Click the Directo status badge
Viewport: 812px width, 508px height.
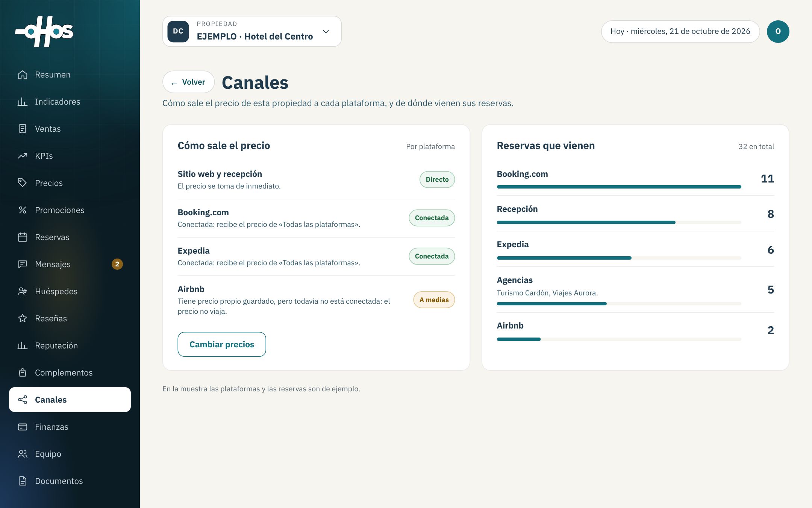click(437, 179)
